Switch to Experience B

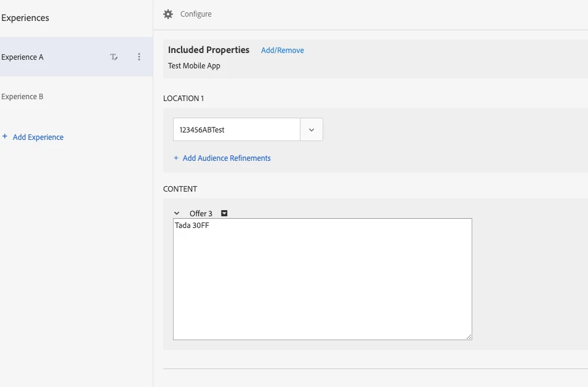23,97
